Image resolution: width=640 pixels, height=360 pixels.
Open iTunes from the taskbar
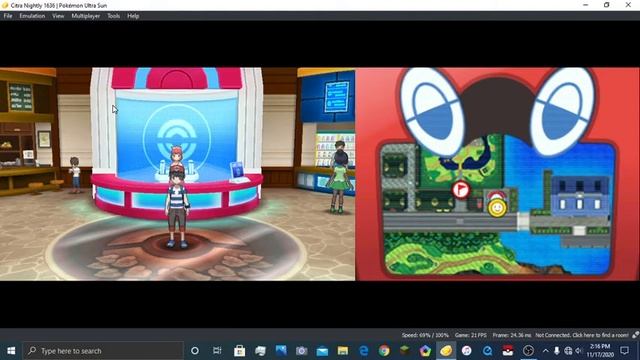pos(467,351)
